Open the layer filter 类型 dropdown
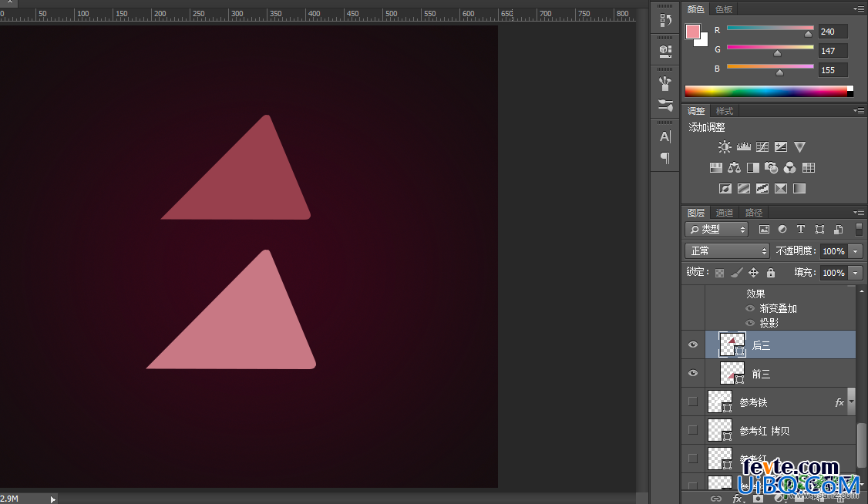Viewport: 868px width, 504px height. (716, 229)
